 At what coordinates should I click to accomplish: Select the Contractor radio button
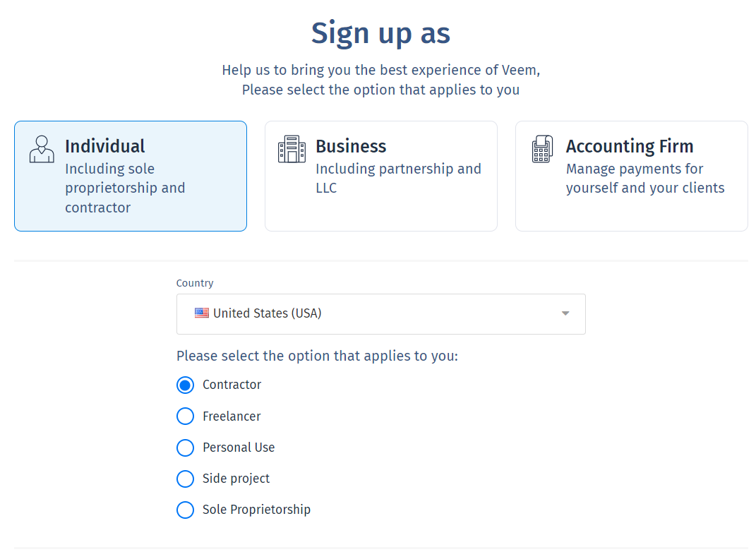pos(185,385)
